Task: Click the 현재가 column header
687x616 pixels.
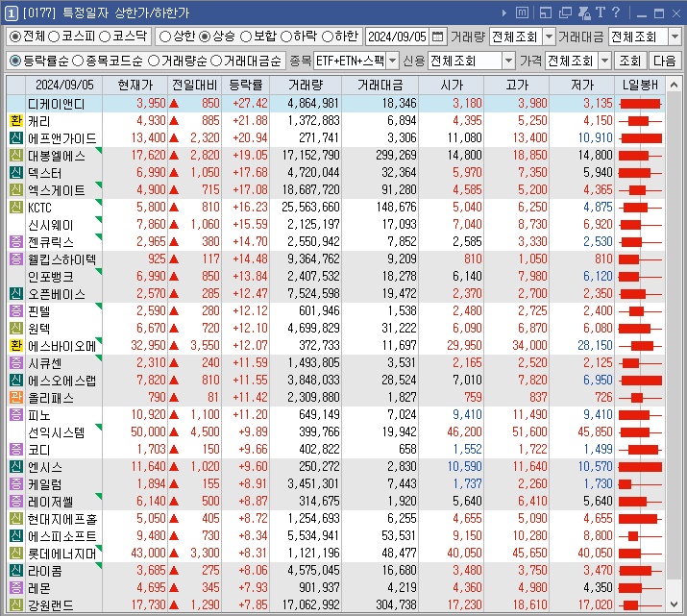Action: coord(135,85)
